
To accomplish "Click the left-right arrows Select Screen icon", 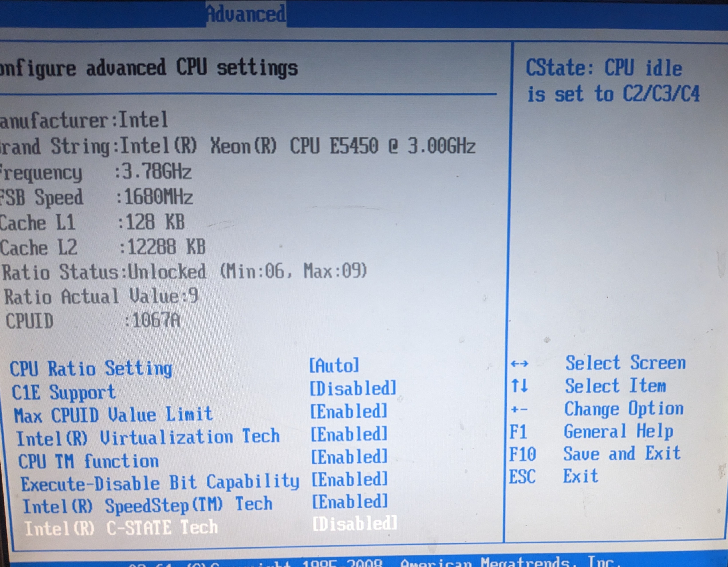I will pos(519,363).
